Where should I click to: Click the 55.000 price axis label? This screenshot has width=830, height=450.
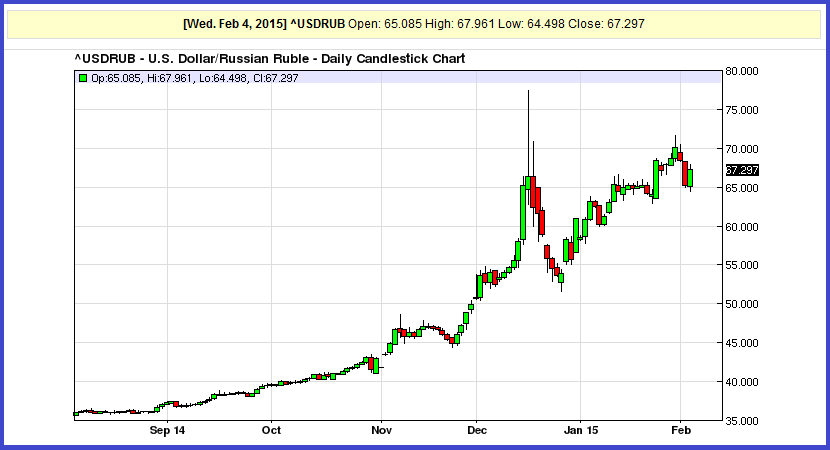point(742,265)
